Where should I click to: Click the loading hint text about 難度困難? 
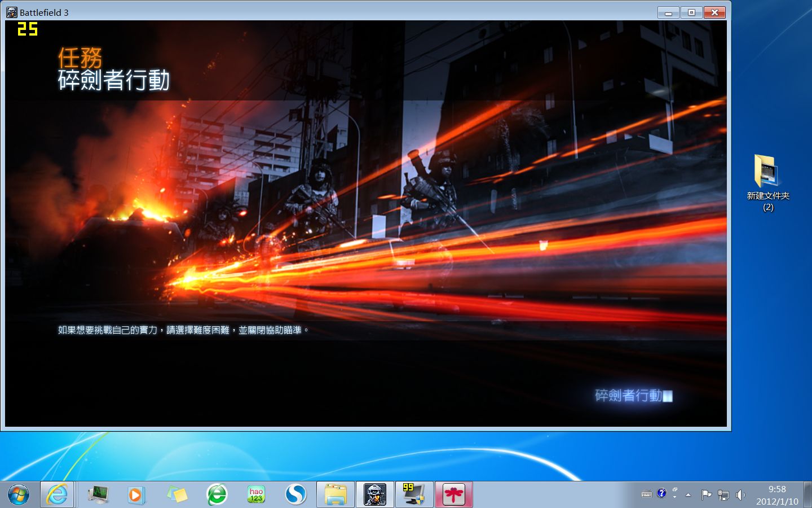click(x=183, y=330)
